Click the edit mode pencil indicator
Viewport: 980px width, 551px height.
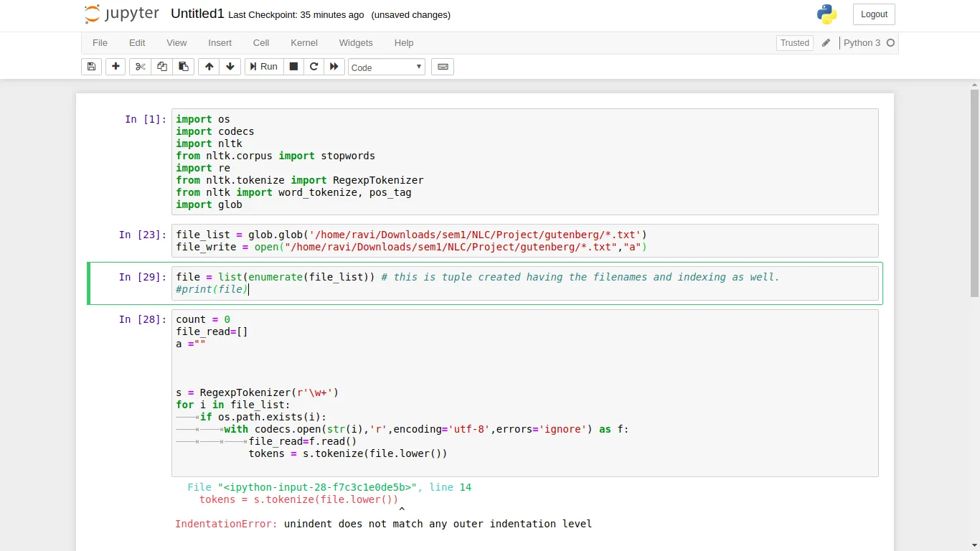(x=826, y=43)
